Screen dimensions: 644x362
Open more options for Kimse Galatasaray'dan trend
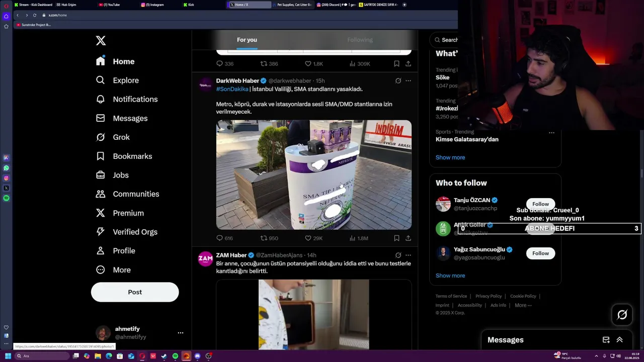(551, 133)
